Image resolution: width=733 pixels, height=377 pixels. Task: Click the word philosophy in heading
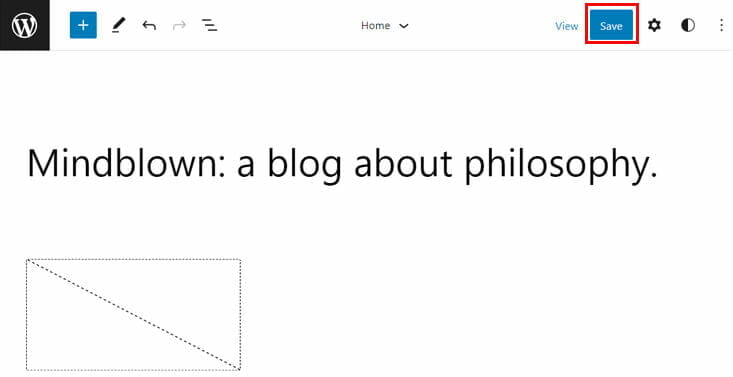tap(561, 164)
